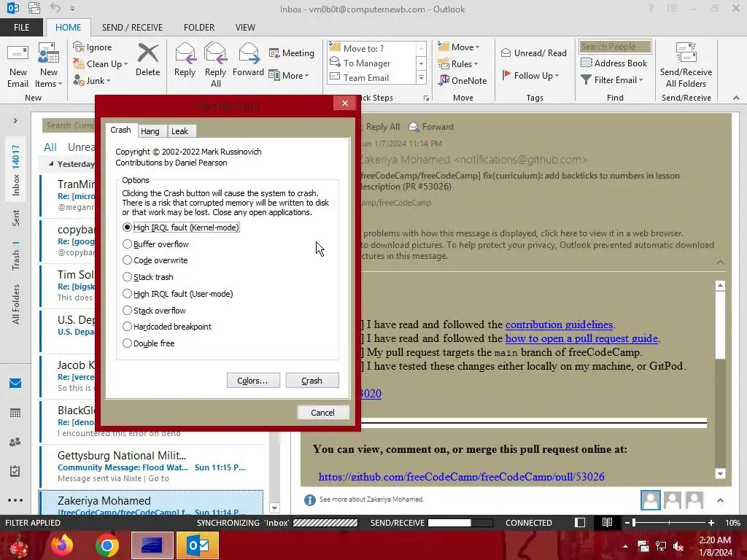Open the Junk dropdown
This screenshot has width=747, height=560.
click(x=92, y=80)
